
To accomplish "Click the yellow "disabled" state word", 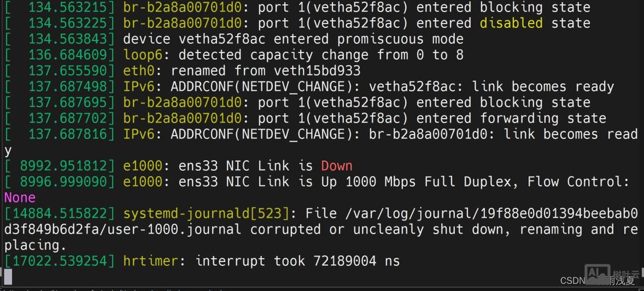I will point(511,24).
